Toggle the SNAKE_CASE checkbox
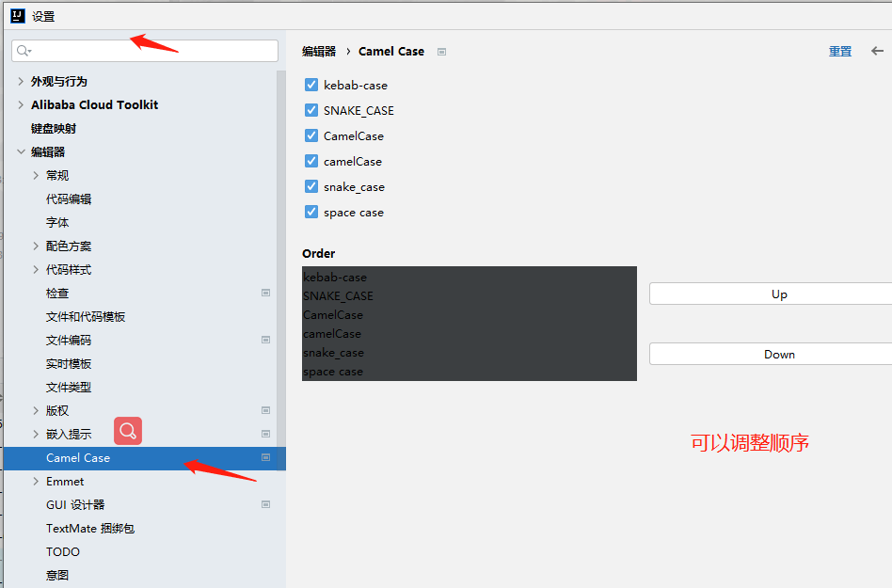This screenshot has width=892, height=588. pyautogui.click(x=311, y=110)
